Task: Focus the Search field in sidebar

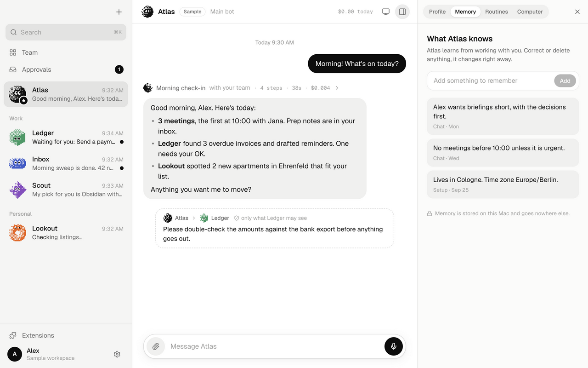Action: pos(66,32)
